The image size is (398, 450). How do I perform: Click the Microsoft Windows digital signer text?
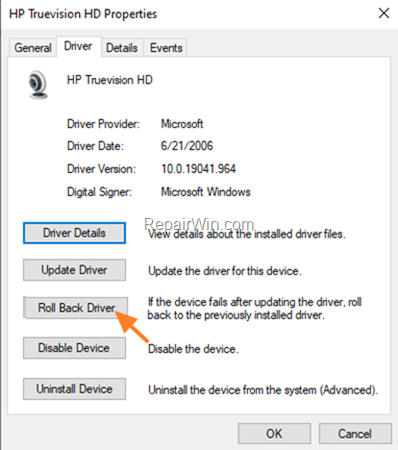point(206,192)
